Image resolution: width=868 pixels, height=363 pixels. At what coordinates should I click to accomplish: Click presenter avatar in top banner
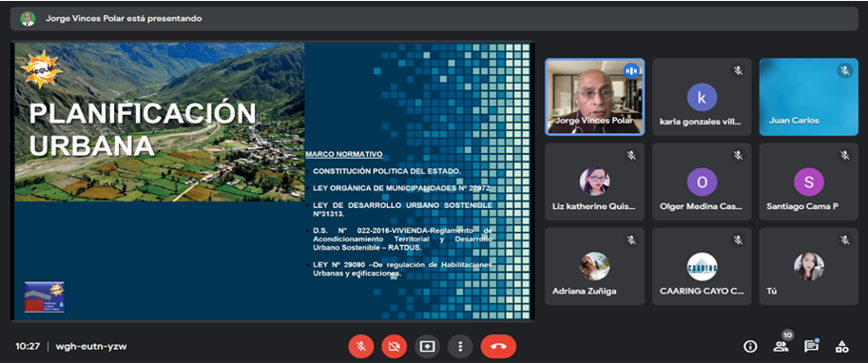tap(28, 18)
